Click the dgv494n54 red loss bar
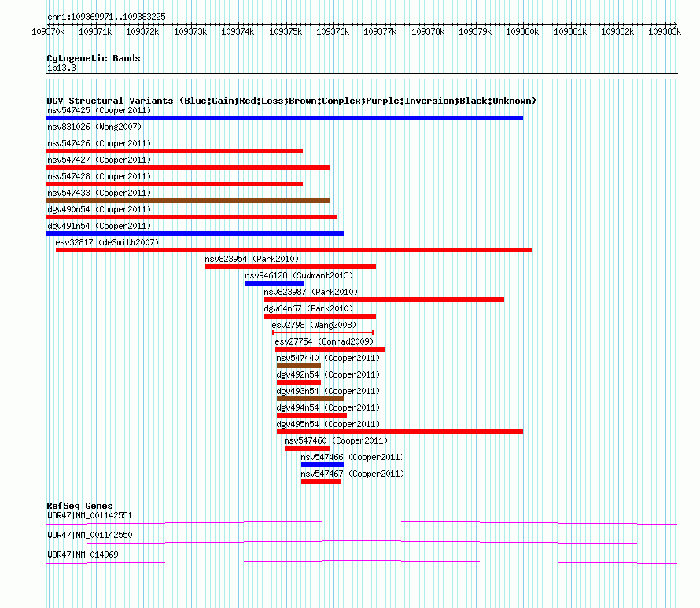 pos(311,415)
